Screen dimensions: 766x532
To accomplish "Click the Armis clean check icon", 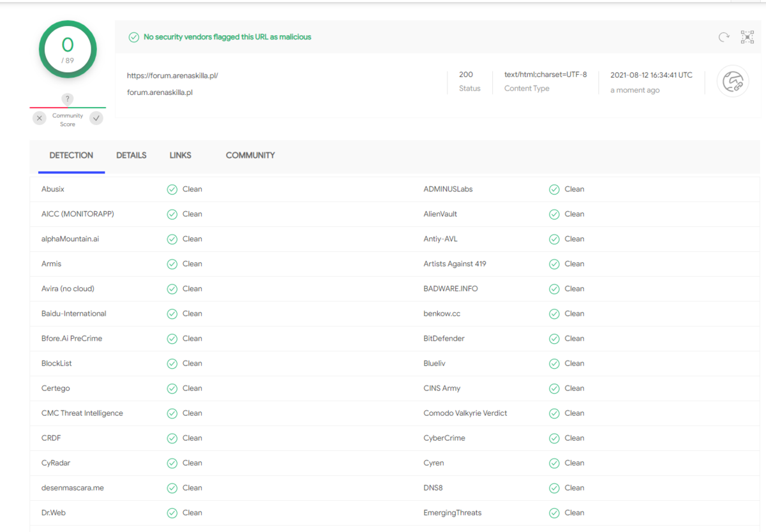I will 172,264.
